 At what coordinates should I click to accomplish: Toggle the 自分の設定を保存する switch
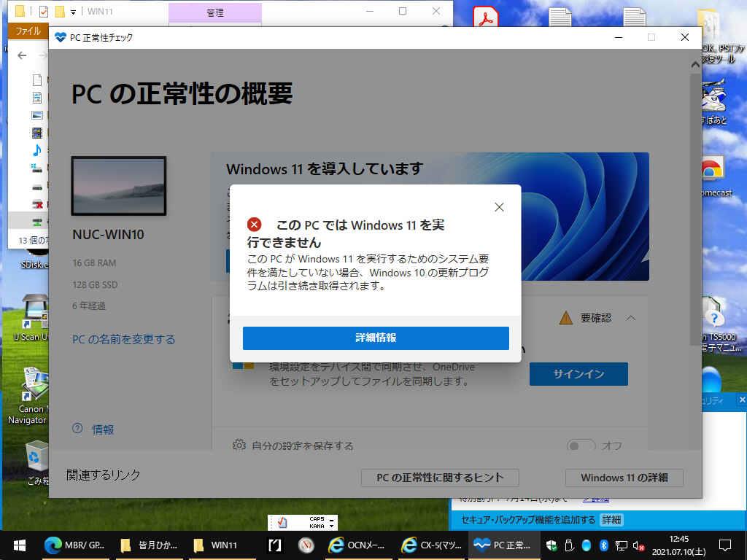pos(581,446)
